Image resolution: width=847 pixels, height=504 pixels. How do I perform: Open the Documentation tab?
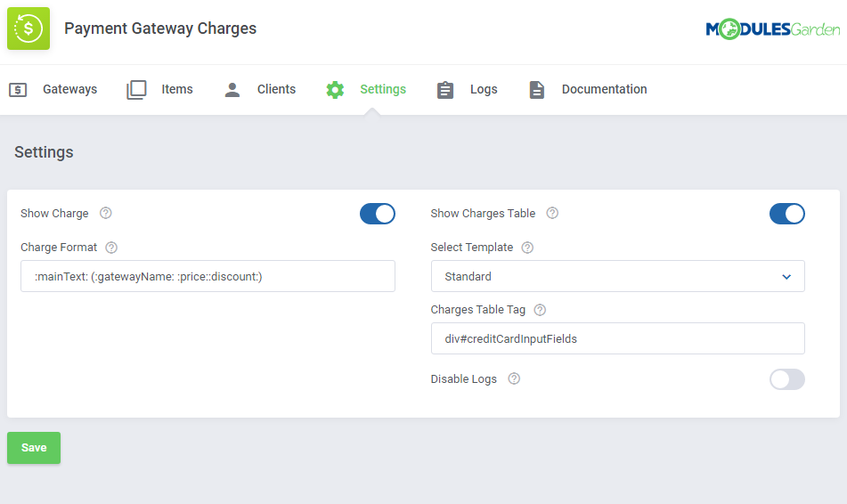click(x=588, y=90)
